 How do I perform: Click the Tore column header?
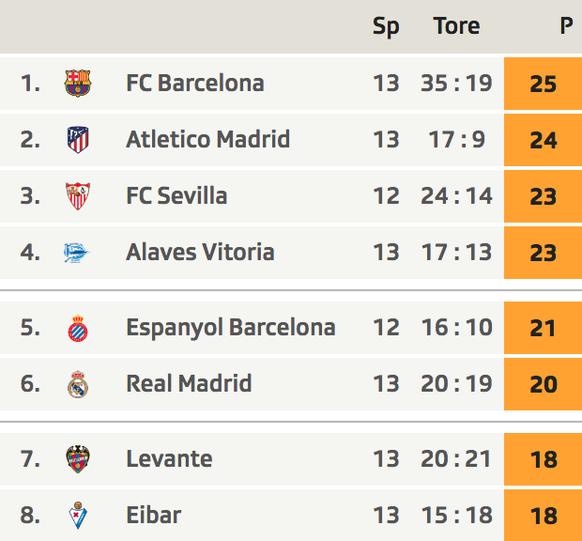click(x=457, y=26)
